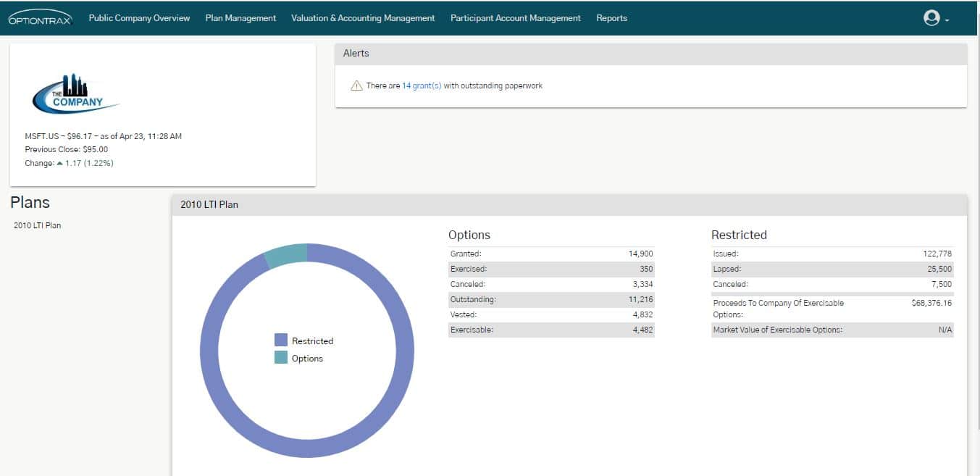Click the green stock change up arrow

tap(59, 163)
